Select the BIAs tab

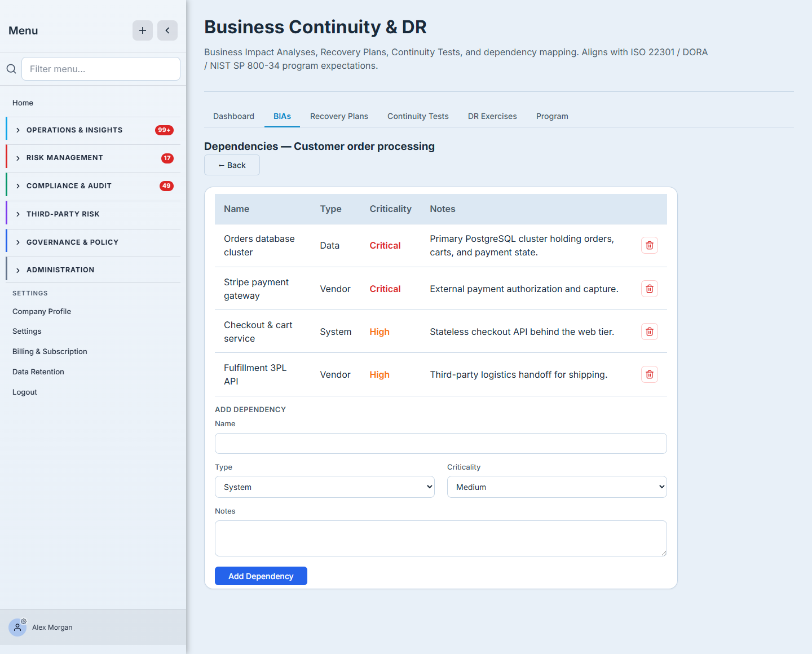coord(282,116)
